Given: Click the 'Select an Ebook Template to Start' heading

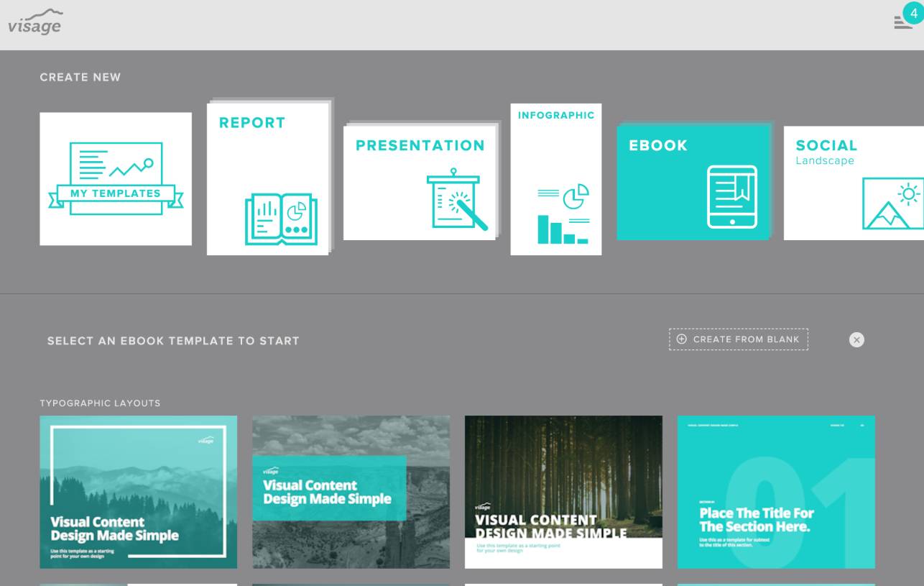Looking at the screenshot, I should coord(173,341).
